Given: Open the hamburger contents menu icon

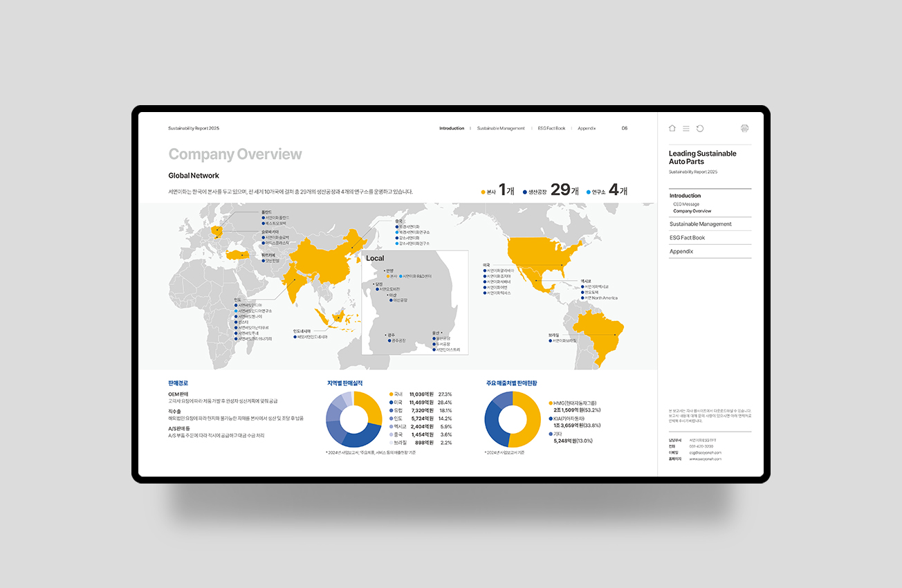Looking at the screenshot, I should (686, 128).
